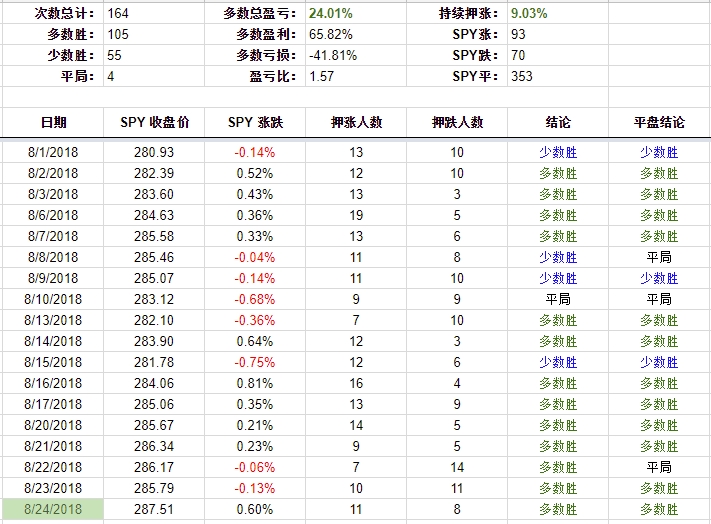
Task: Click the SPY 收盘价 column header
Action: [x=154, y=122]
